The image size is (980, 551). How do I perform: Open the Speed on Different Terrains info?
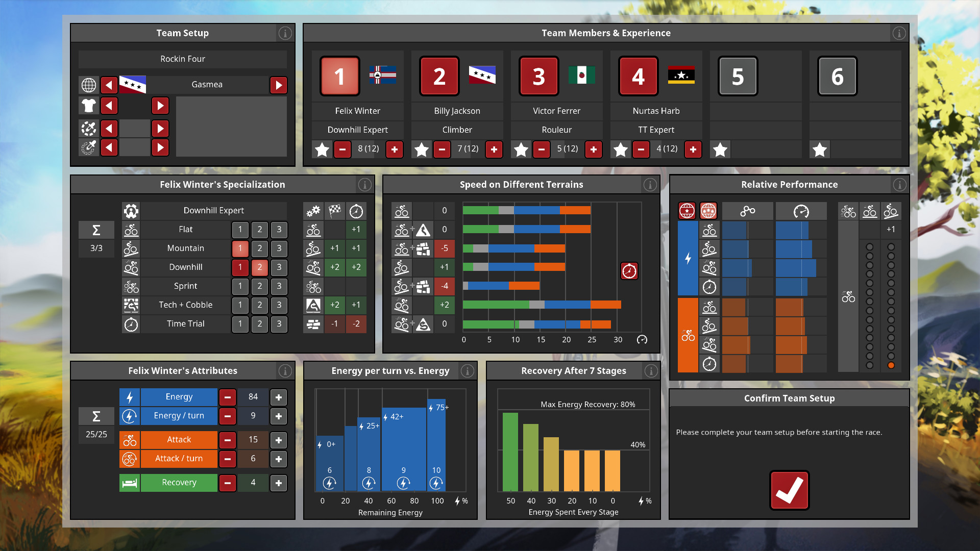pos(650,185)
